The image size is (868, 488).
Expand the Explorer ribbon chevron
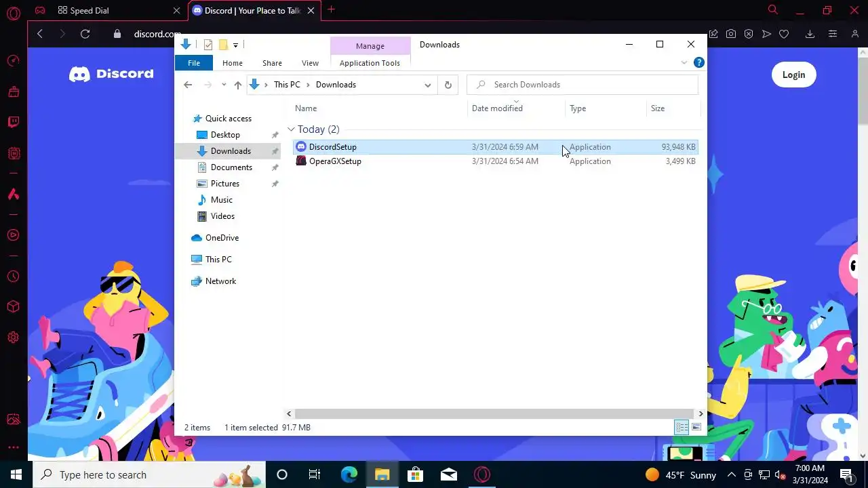pyautogui.click(x=684, y=62)
